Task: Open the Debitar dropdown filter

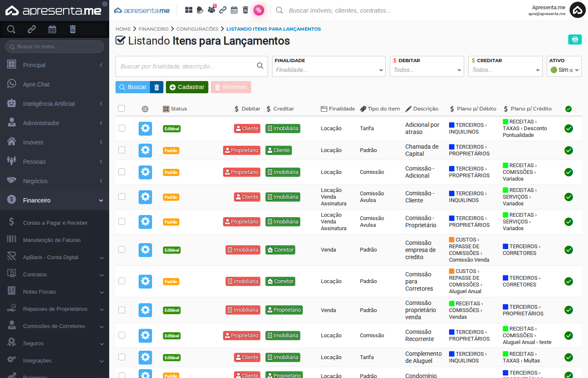Action: [x=427, y=66]
